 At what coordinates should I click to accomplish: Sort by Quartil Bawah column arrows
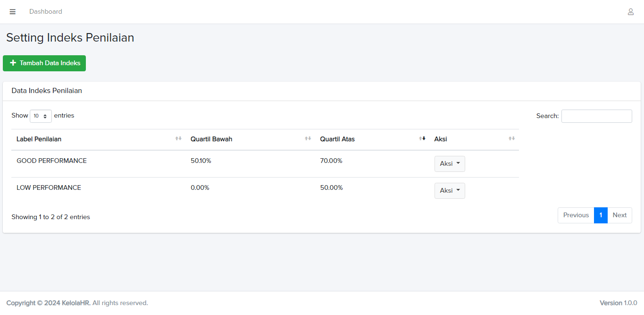pos(308,139)
